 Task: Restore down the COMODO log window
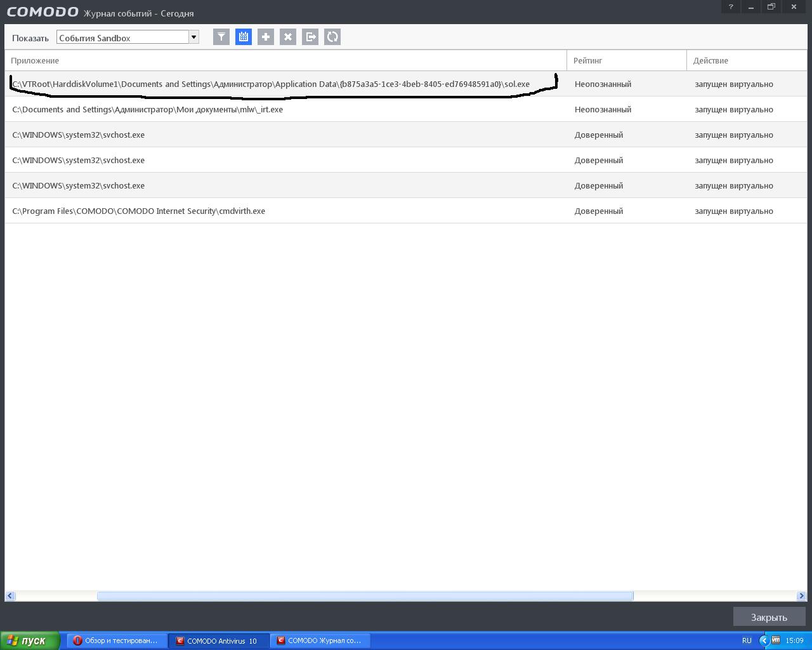(771, 6)
